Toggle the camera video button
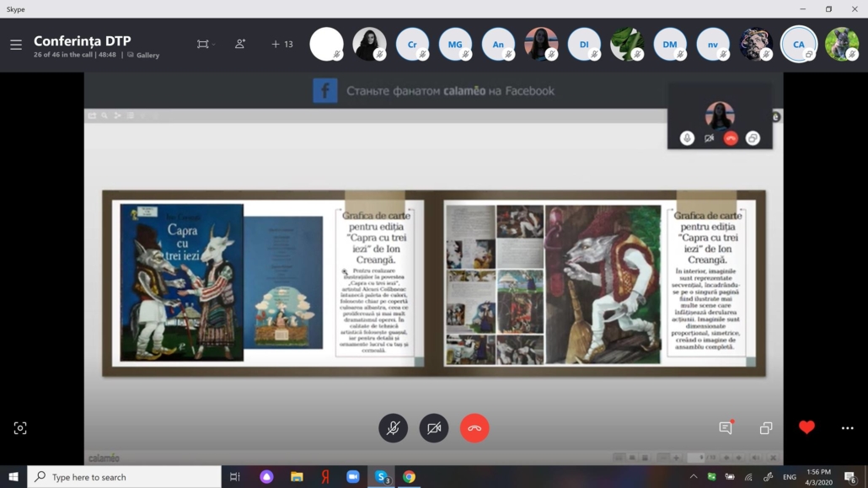This screenshot has height=488, width=868. tap(434, 428)
